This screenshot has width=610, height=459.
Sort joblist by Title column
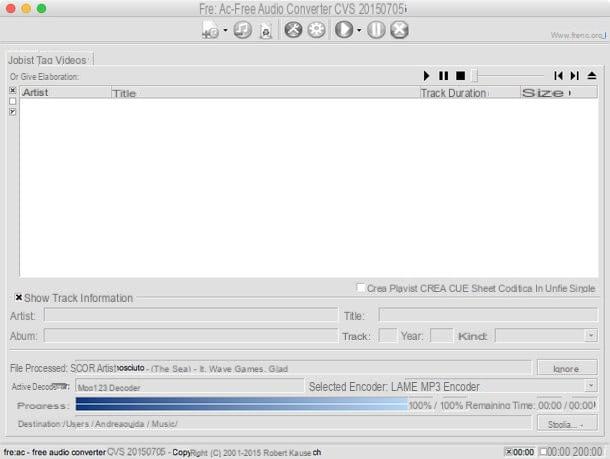point(265,93)
